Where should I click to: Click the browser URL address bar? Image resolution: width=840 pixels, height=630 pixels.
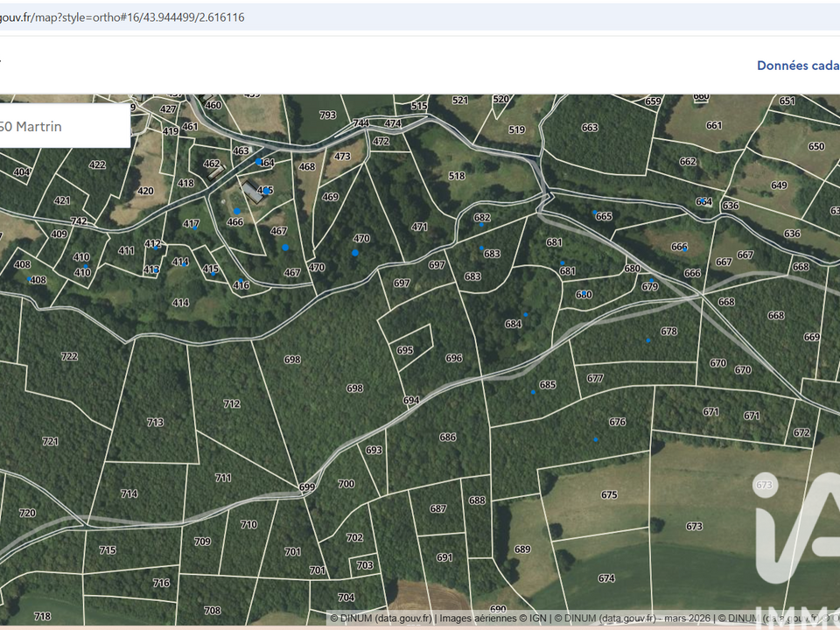point(420,17)
